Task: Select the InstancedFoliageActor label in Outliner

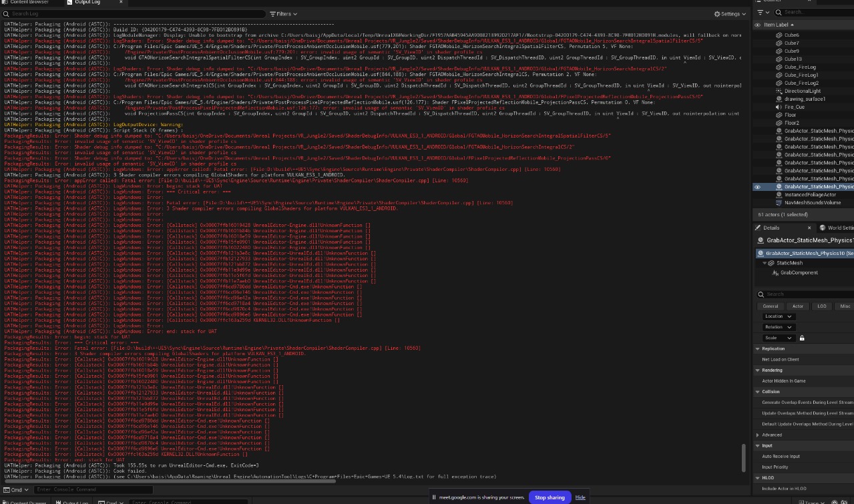Action: [810, 195]
